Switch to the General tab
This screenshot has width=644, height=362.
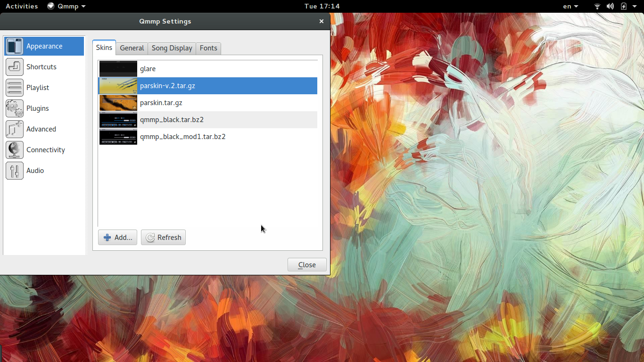(x=132, y=48)
